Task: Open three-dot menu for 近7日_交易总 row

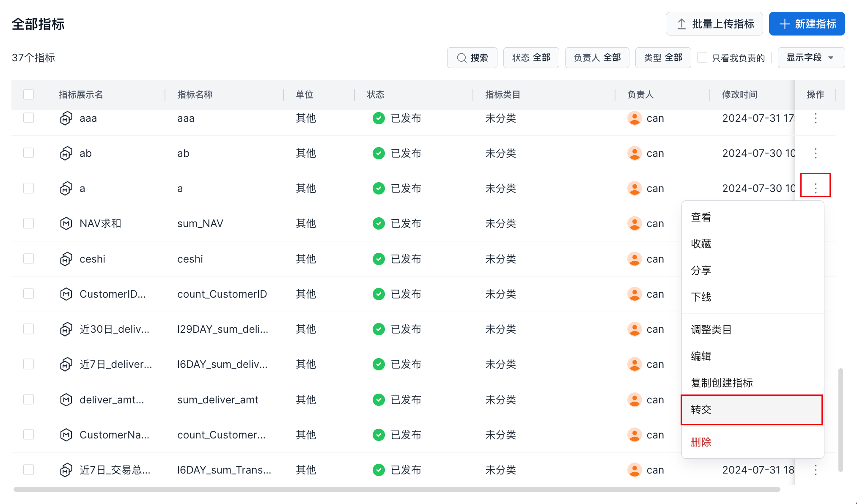Action: pos(816,470)
